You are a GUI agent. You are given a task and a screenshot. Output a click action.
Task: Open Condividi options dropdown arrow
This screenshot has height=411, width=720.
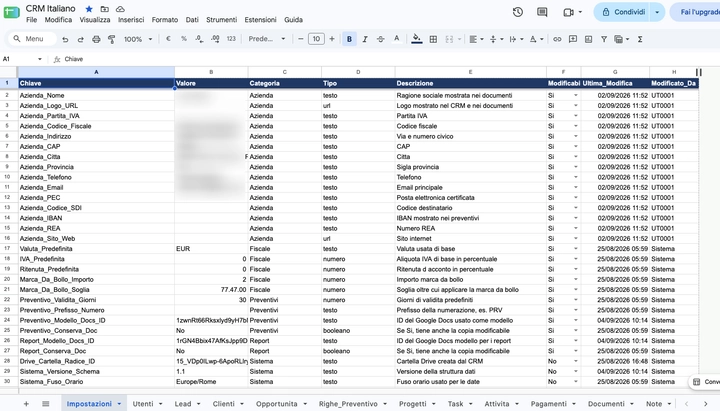click(657, 12)
